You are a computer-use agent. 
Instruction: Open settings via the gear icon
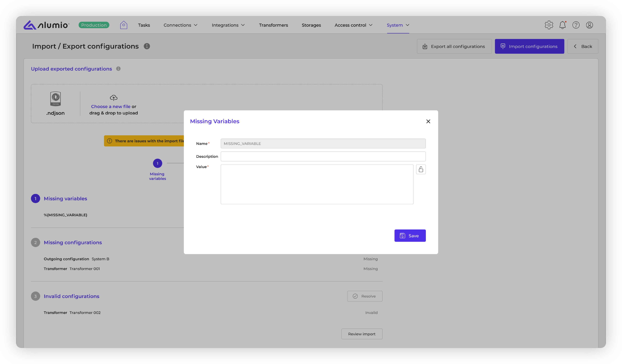click(549, 25)
